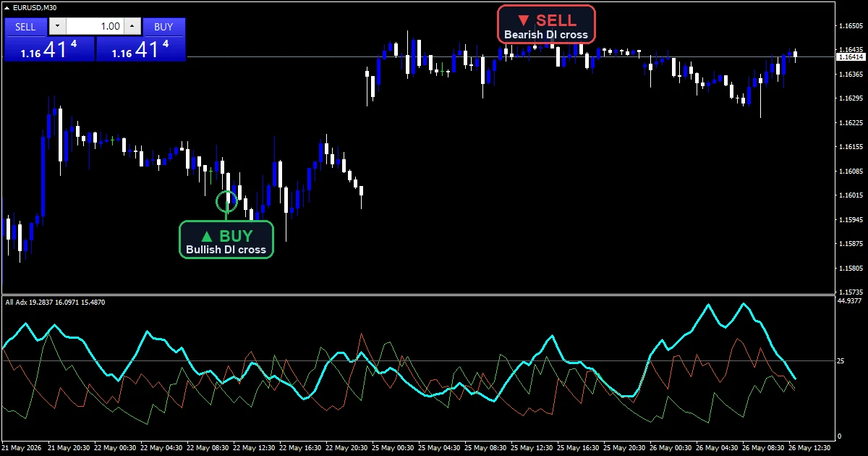Click the 26 May 12:30 time label
This screenshot has height=456, width=868.
[x=809, y=447]
